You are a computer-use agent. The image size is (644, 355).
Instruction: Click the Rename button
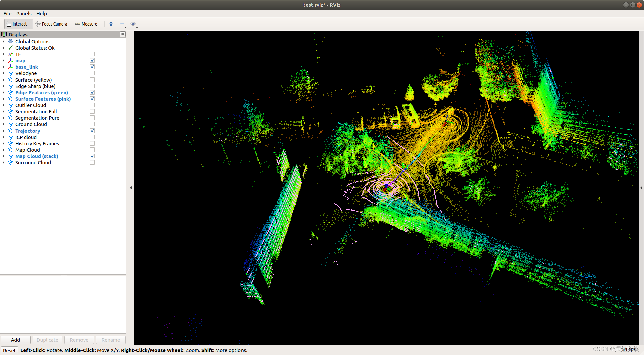[111, 340]
